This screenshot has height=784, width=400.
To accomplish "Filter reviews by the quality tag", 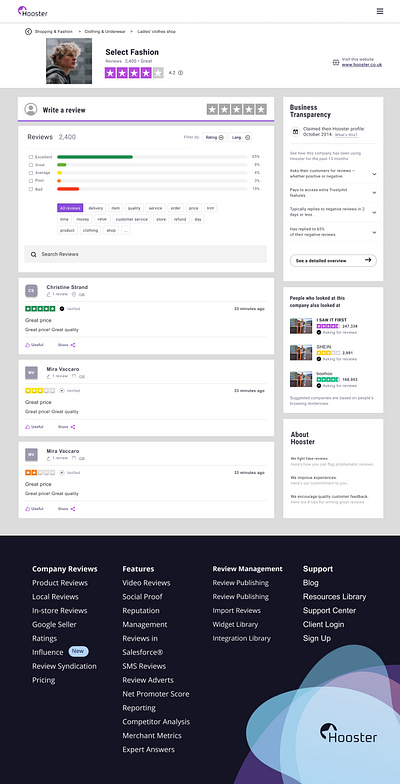I will pyautogui.click(x=134, y=208).
